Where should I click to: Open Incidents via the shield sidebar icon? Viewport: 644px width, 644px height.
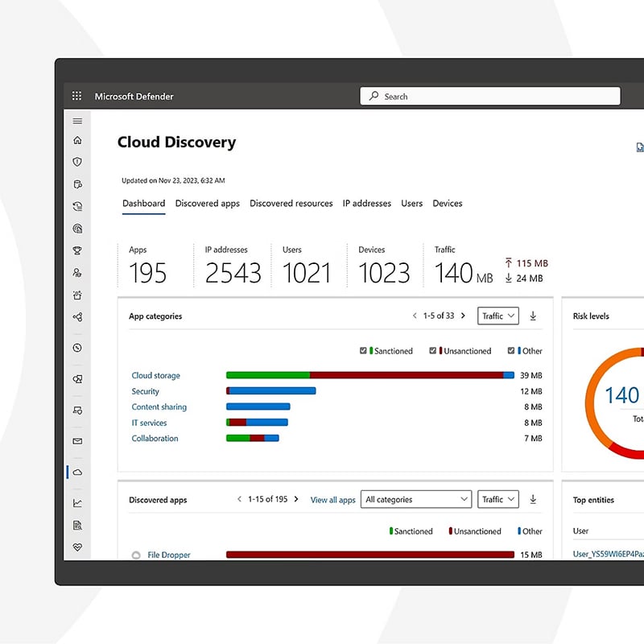[76, 162]
